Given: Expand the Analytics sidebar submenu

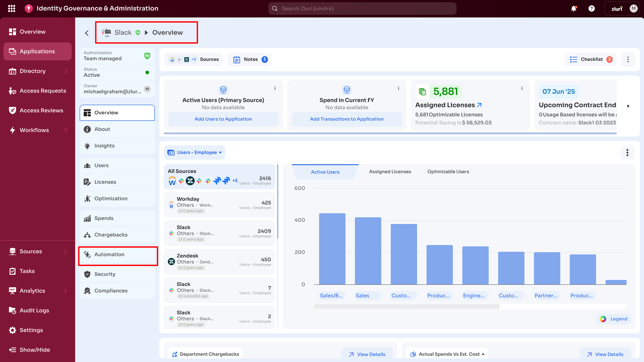Looking at the screenshot, I should click(66, 290).
